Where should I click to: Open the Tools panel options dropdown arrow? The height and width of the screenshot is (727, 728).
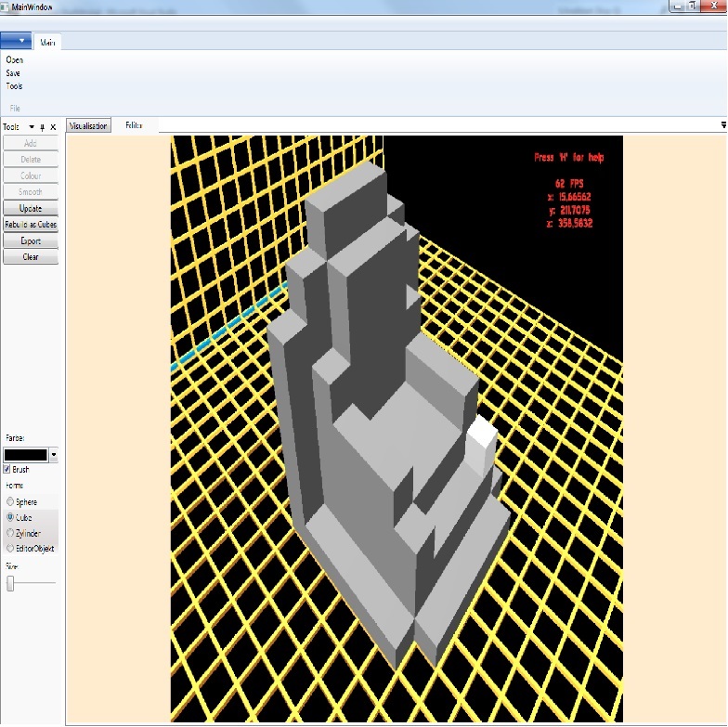[x=32, y=126]
